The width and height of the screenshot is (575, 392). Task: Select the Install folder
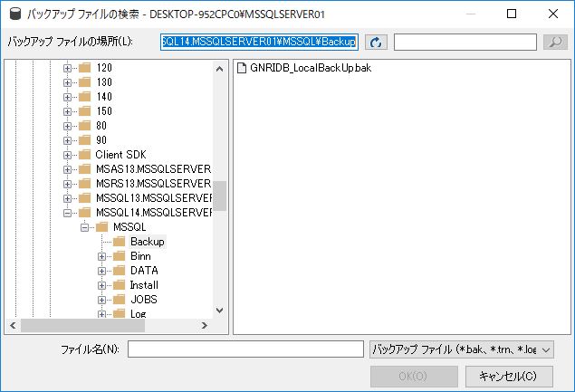(x=144, y=285)
